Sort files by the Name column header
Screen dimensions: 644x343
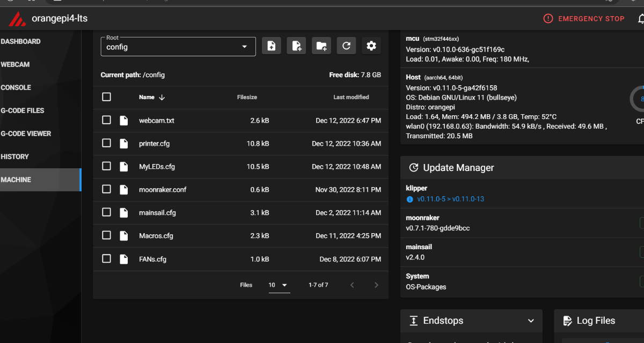coord(147,98)
